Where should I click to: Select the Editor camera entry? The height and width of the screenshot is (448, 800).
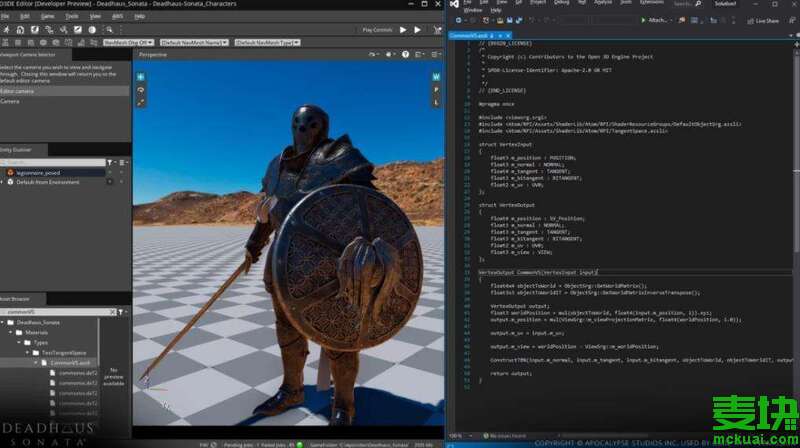tap(64, 91)
